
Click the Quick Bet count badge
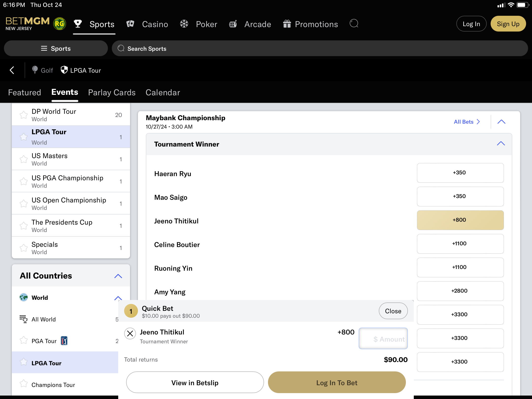pyautogui.click(x=131, y=311)
